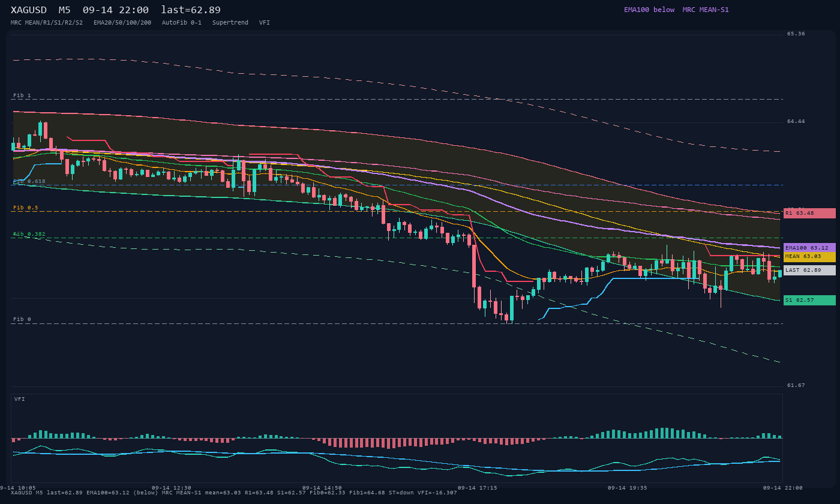840x504 pixels.
Task: Click the 65.36 price axis label
Action: (x=796, y=34)
